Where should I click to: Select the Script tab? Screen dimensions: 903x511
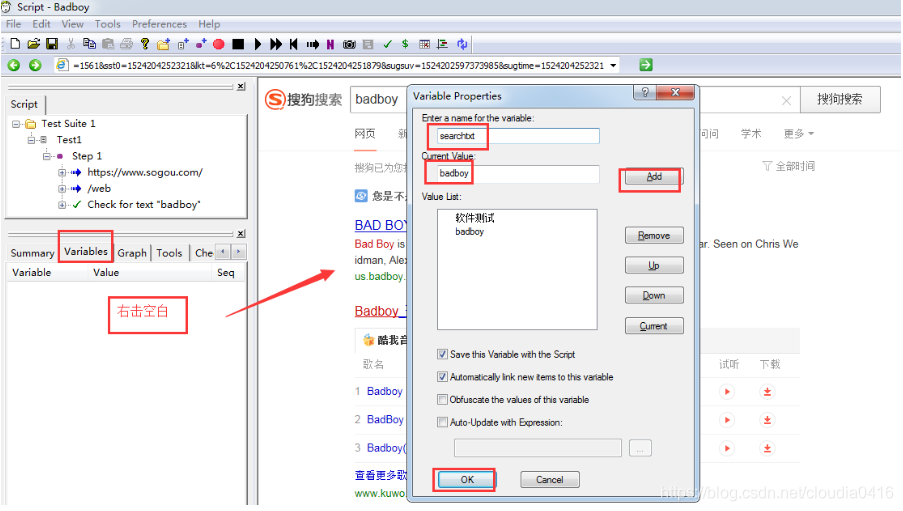point(24,104)
